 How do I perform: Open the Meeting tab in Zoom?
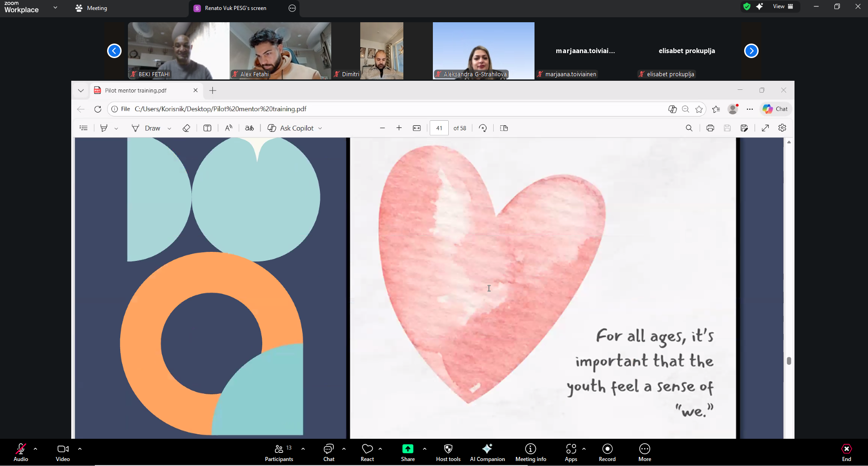[x=91, y=8]
